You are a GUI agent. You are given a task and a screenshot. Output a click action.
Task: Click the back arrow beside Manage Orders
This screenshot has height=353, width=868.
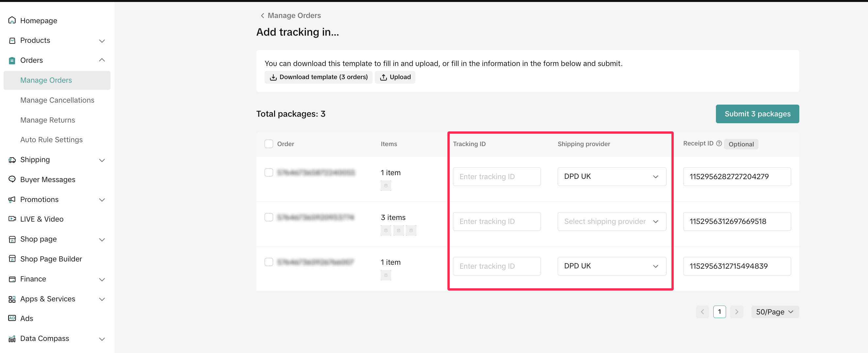click(x=262, y=15)
